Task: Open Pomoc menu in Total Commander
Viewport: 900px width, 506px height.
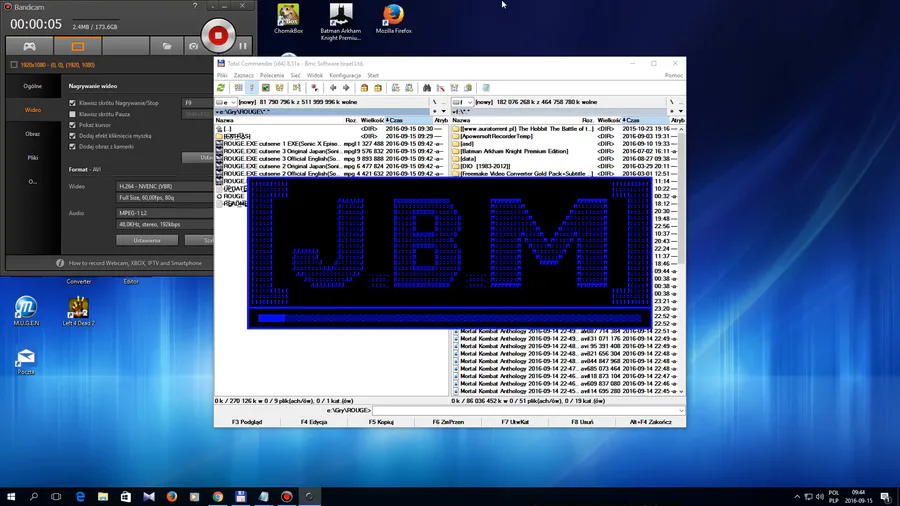Action: (674, 75)
